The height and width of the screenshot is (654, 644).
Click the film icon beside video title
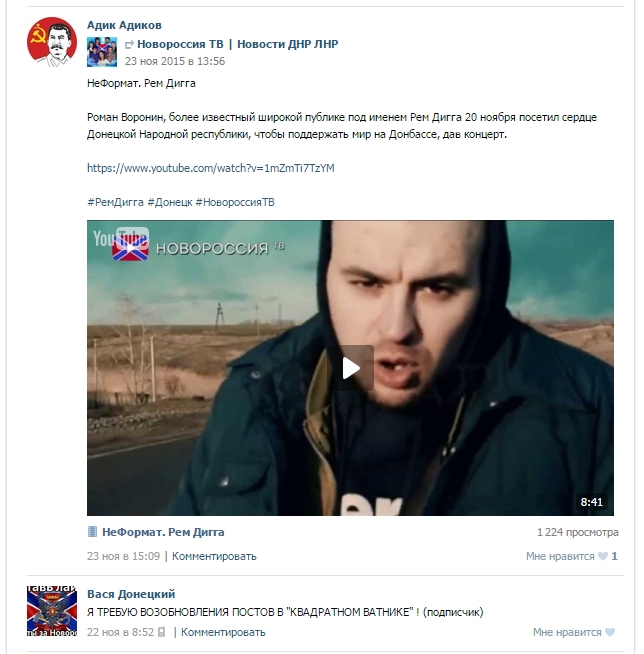point(92,532)
